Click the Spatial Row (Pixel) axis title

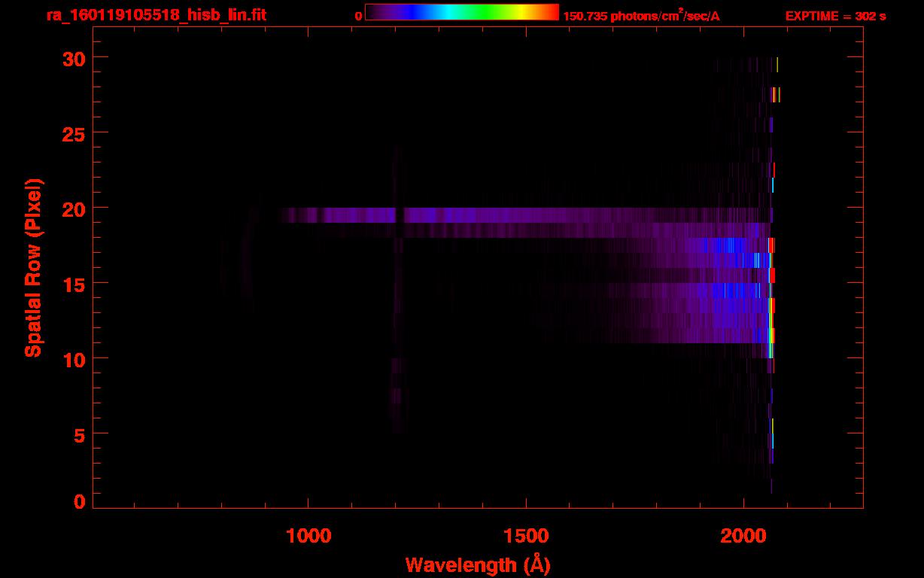(x=34, y=267)
